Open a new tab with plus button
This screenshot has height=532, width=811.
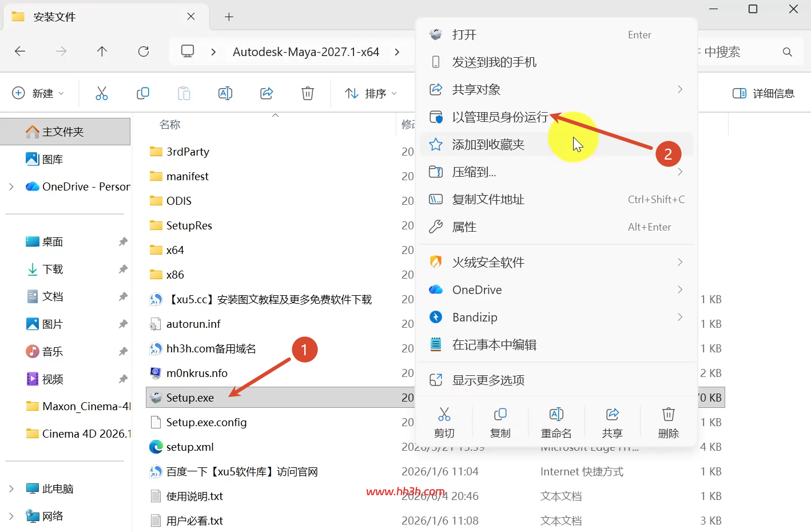tap(229, 17)
